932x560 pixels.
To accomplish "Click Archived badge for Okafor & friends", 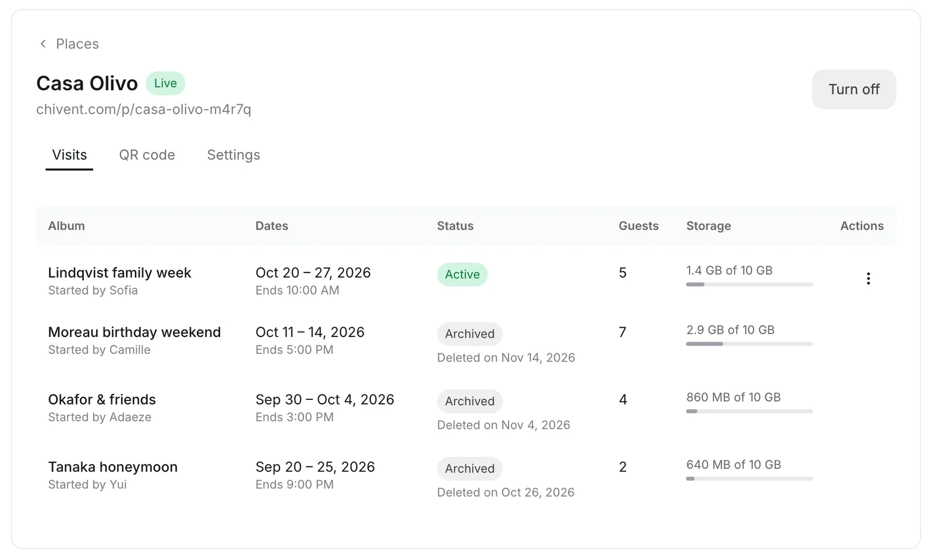I will click(469, 401).
